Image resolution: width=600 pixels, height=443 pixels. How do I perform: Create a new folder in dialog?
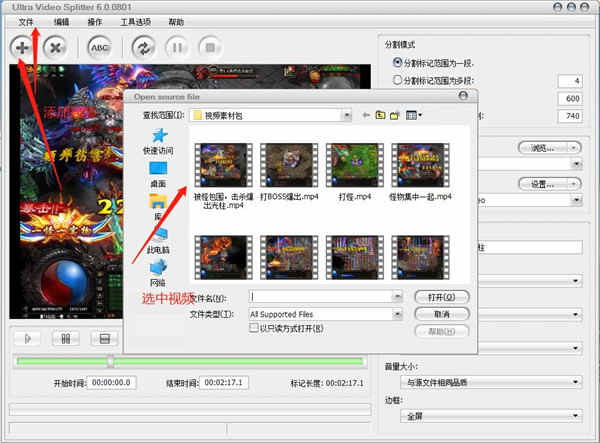pyautogui.click(x=395, y=115)
